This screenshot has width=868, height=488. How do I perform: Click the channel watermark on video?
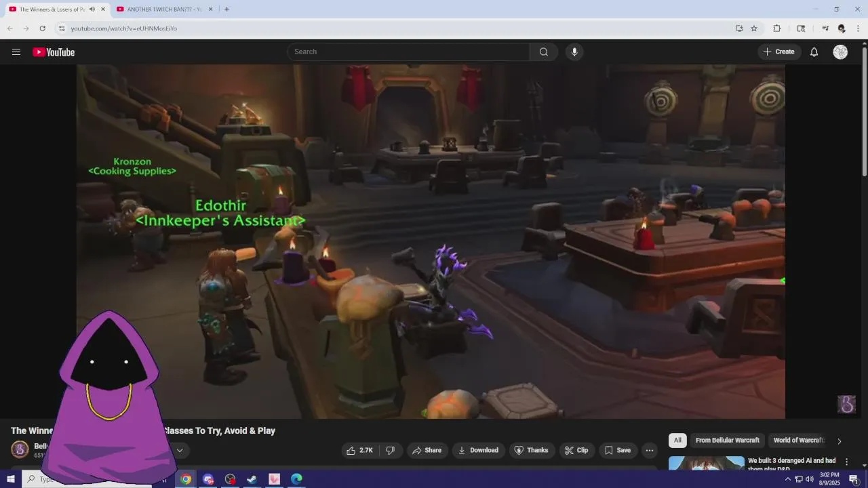coord(846,404)
